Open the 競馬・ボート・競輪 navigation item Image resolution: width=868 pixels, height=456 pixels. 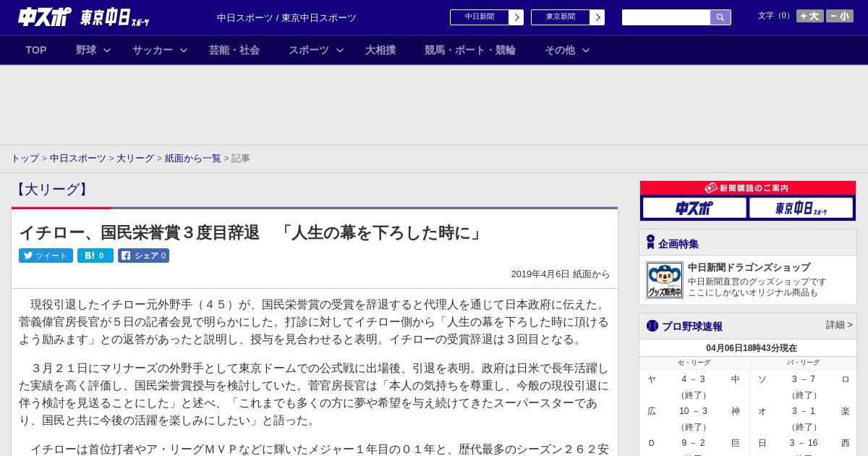pyautogui.click(x=470, y=50)
